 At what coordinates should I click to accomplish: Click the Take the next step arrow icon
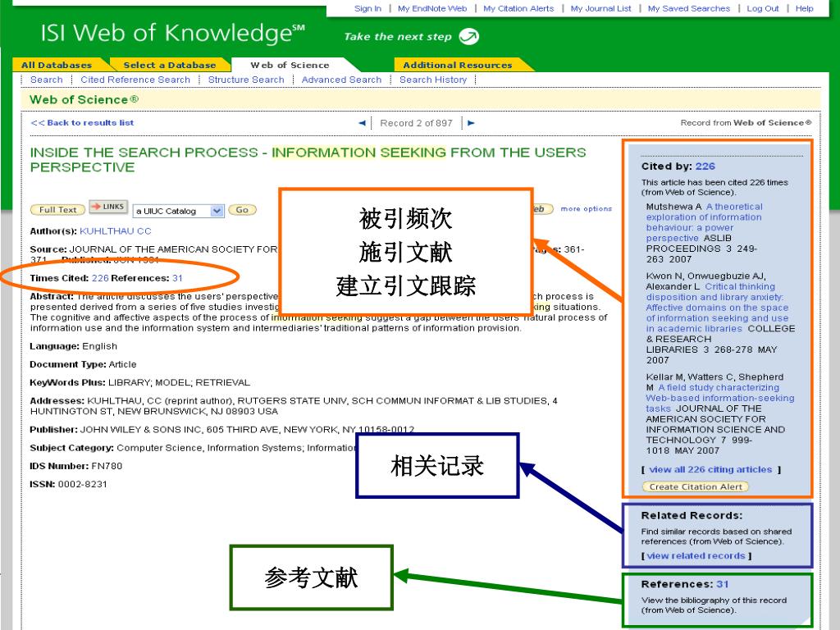[469, 36]
